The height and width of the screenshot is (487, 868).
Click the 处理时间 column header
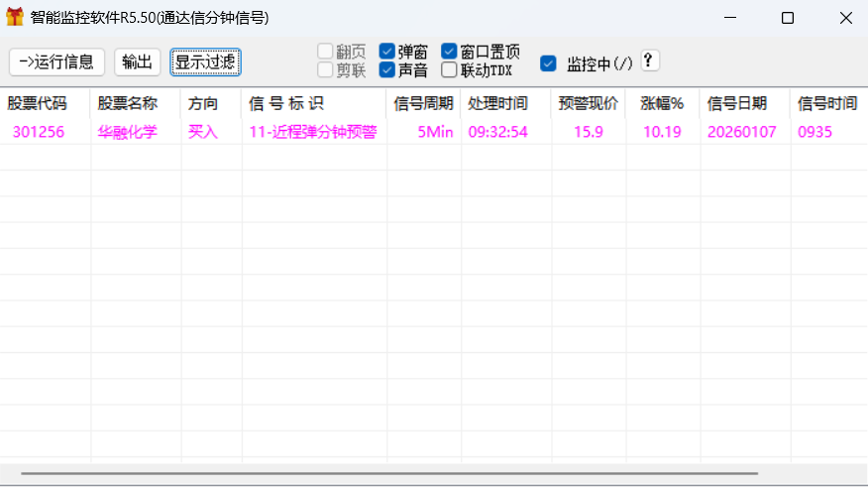[497, 103]
